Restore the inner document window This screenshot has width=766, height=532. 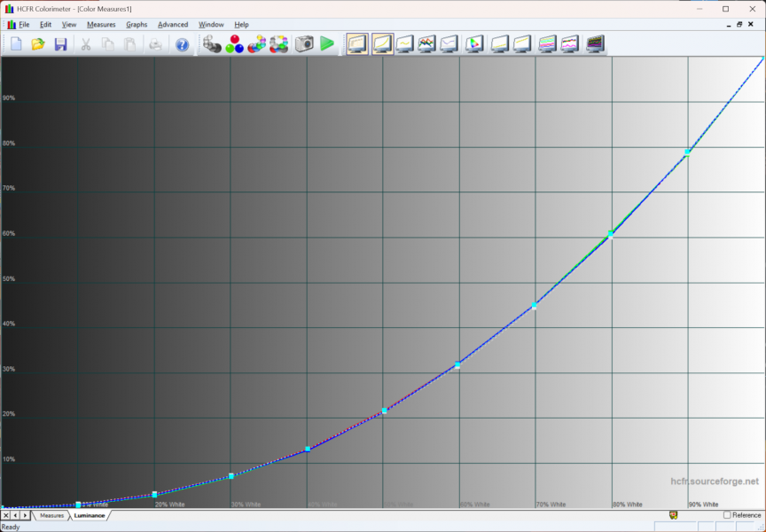pyautogui.click(x=739, y=24)
